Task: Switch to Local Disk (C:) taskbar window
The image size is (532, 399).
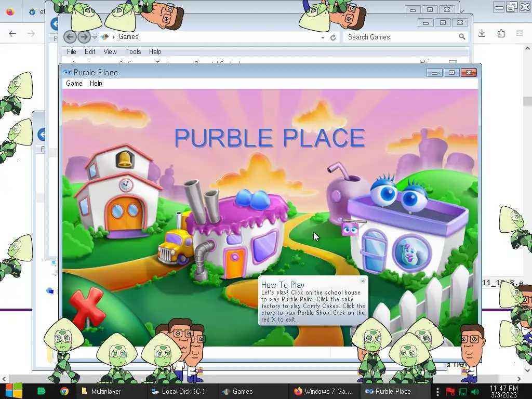Action: point(181,391)
